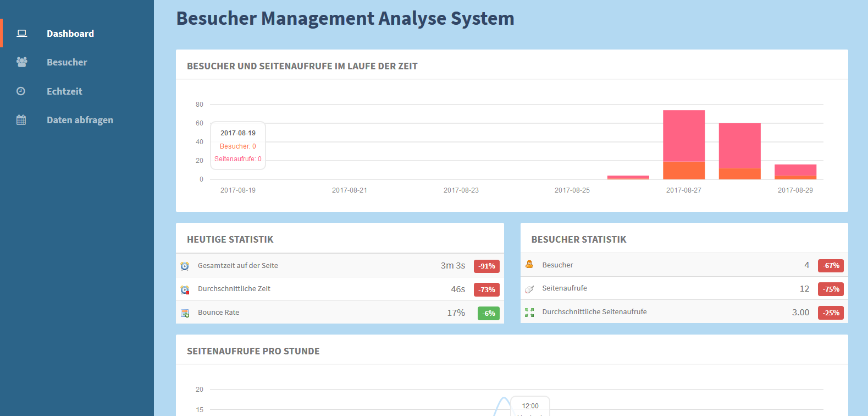The width and height of the screenshot is (868, 416).
Task: Click the person icon in Besucher statistic row
Action: (x=529, y=265)
